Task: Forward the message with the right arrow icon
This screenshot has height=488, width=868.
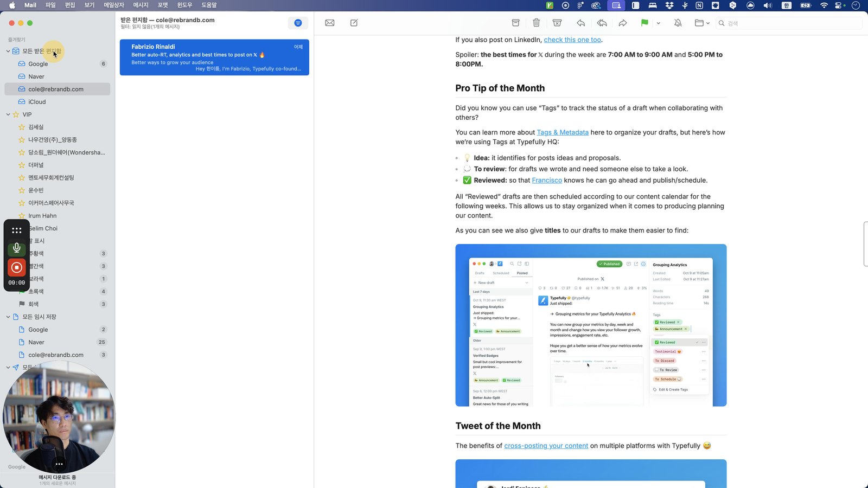Action: pyautogui.click(x=623, y=23)
